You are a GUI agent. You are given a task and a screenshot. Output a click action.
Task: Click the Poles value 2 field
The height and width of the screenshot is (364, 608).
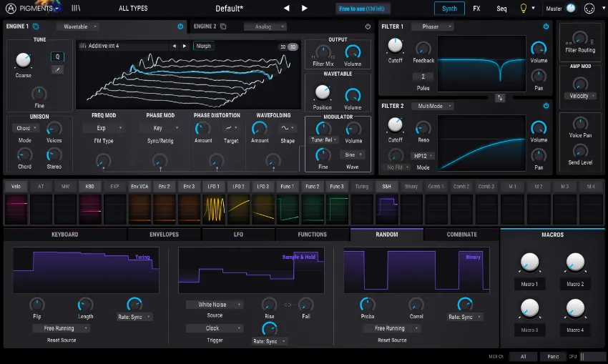tap(423, 77)
